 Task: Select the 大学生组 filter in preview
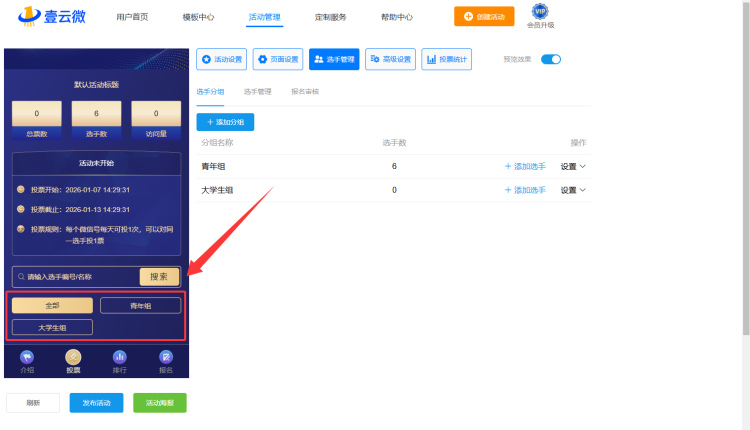coord(52,327)
